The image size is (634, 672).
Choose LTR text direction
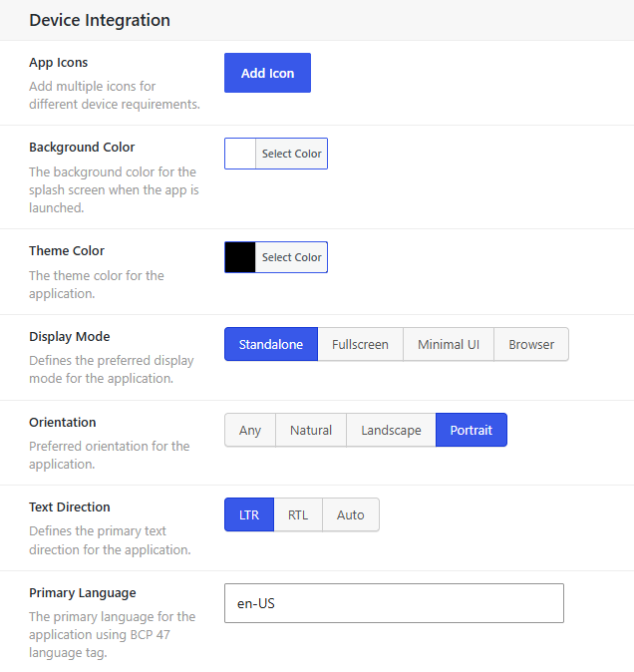coord(249,514)
